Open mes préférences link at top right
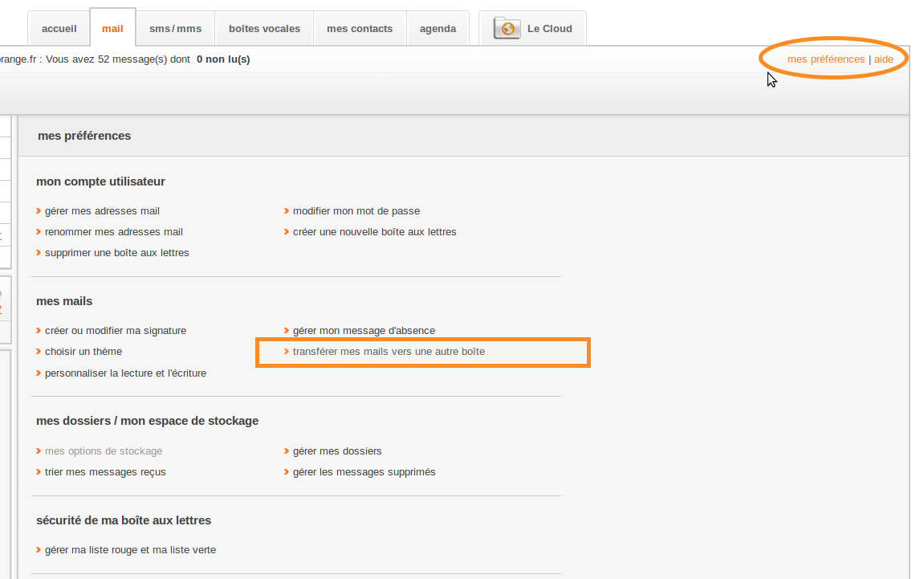924x579 pixels. 826,59
